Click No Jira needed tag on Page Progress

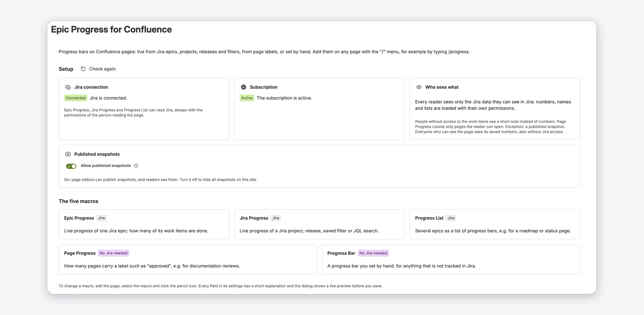click(113, 253)
